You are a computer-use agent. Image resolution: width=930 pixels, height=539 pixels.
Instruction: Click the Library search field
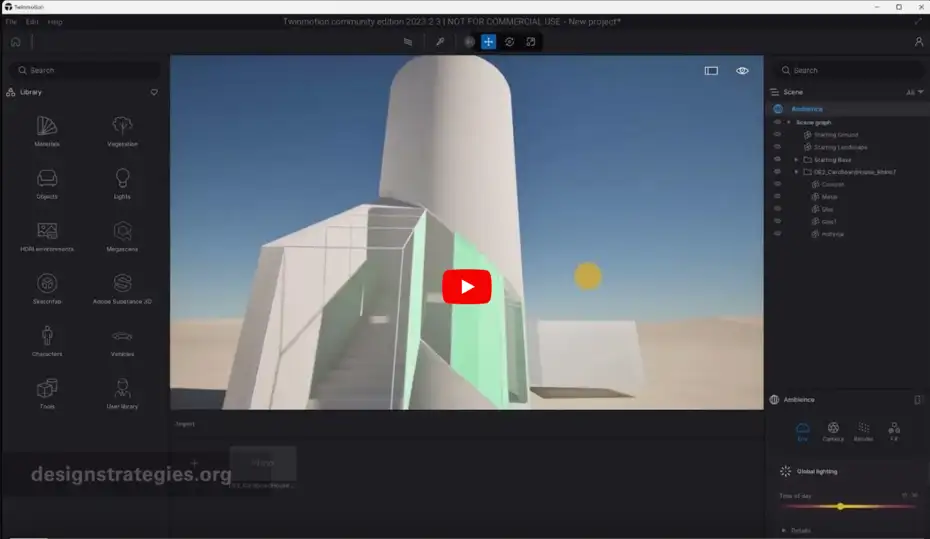(85, 70)
